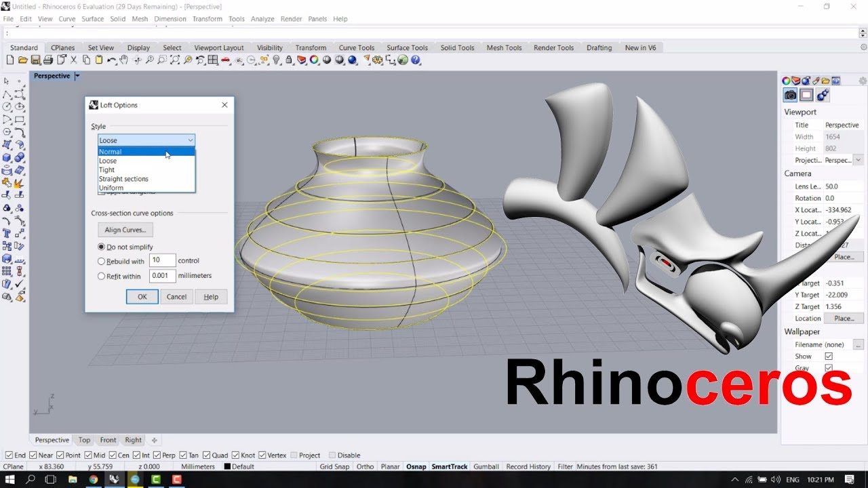Select the Text tool in left sidebar
868x488 pixels.
(7, 233)
